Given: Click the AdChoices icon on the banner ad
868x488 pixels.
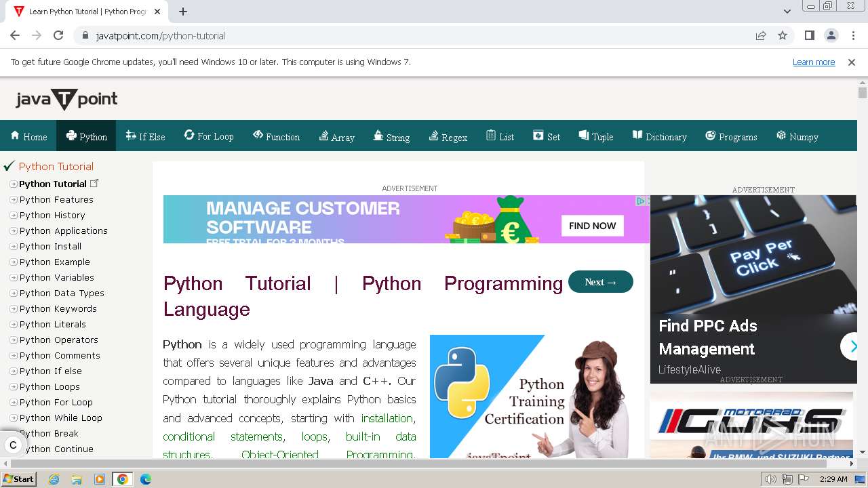Looking at the screenshot, I should pos(641,201).
